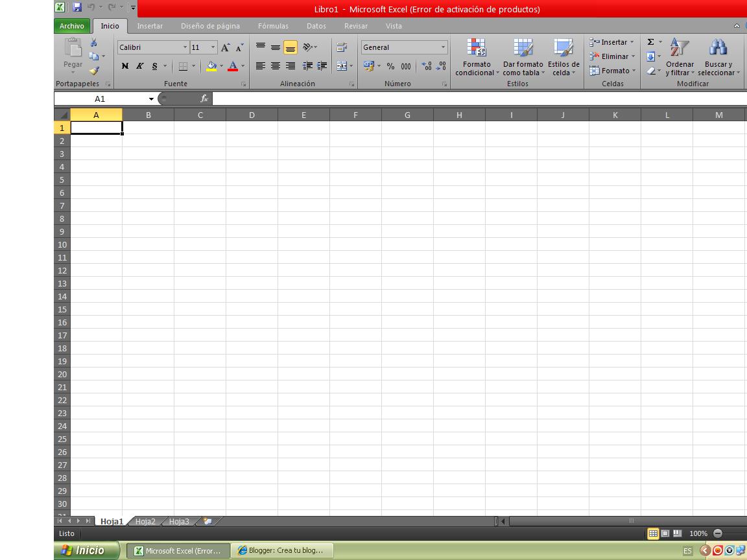The width and height of the screenshot is (747, 560).
Task: Select the Format Painter brush icon
Action: click(x=94, y=71)
